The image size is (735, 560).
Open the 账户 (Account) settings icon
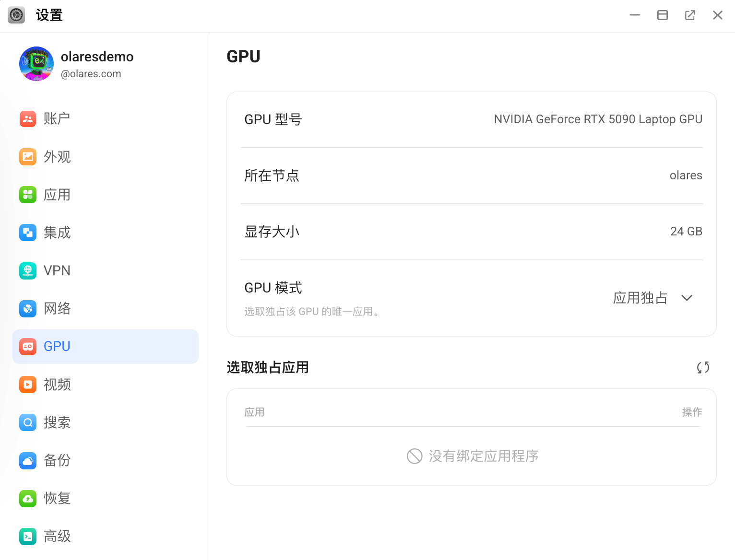pyautogui.click(x=27, y=118)
